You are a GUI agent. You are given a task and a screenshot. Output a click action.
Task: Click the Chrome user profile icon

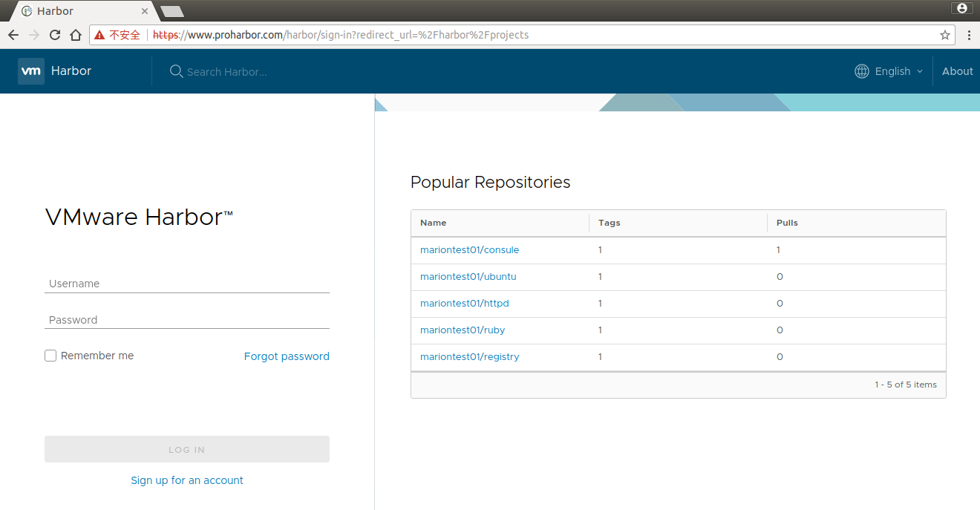[x=962, y=8]
